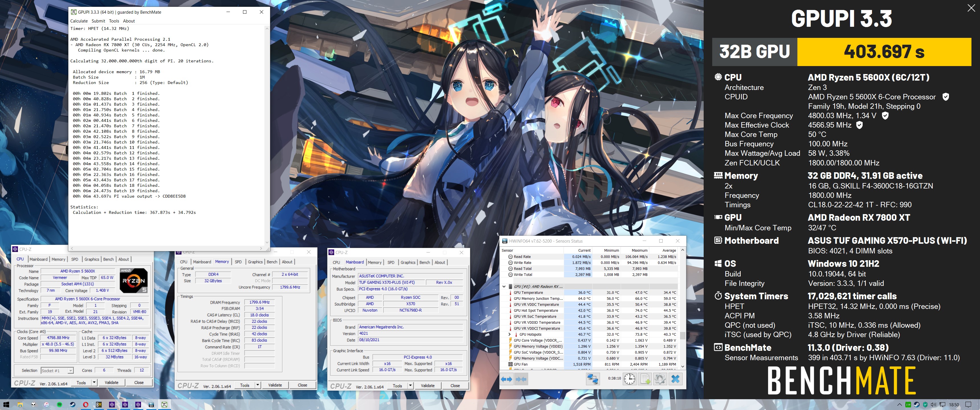Open the Submit menu in GPUPI

point(98,21)
